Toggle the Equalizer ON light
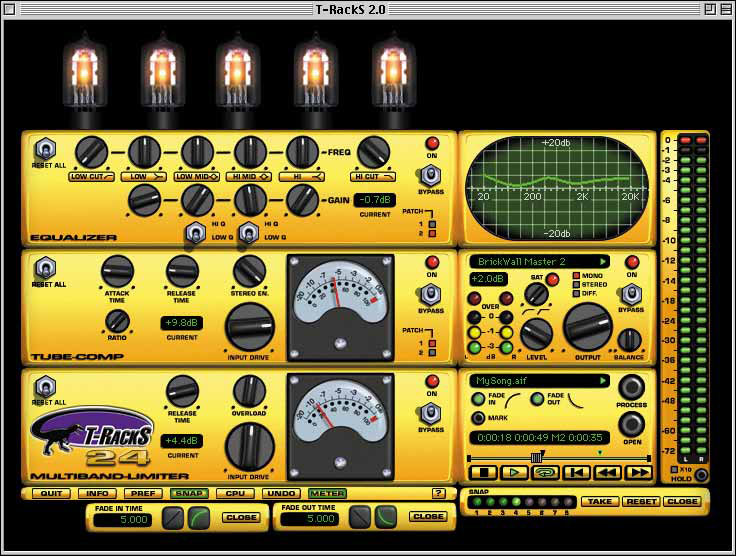 tap(431, 143)
